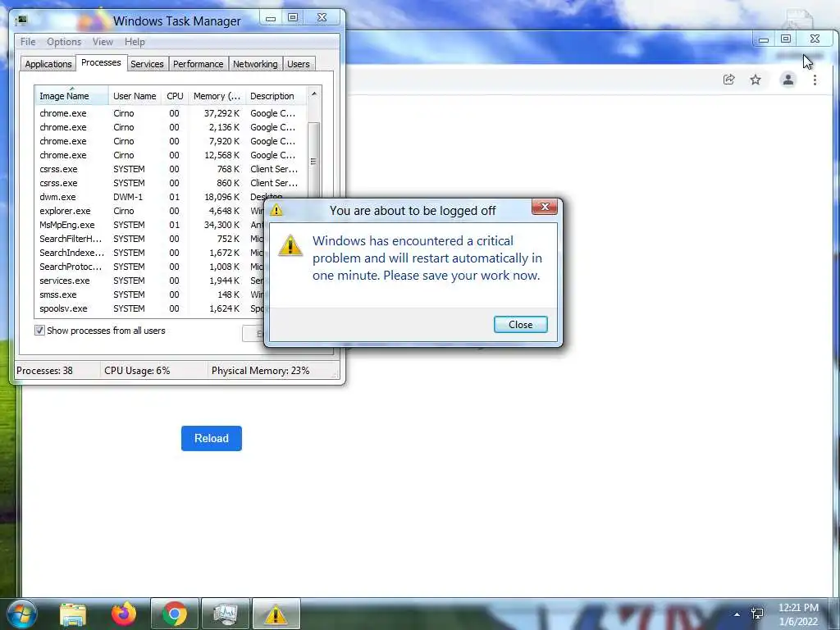The image size is (840, 630).
Task: Select the services.exe process row
Action: coord(150,281)
